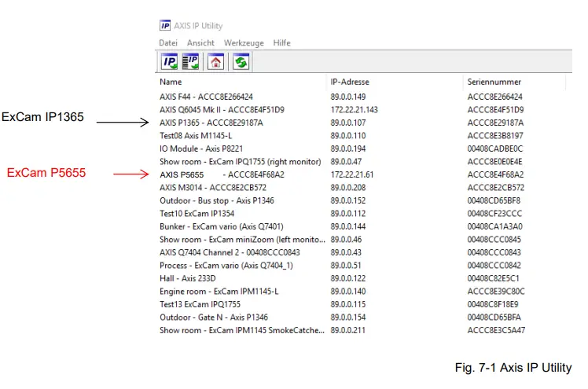Click IP address 89.0.0.152

tap(348, 200)
